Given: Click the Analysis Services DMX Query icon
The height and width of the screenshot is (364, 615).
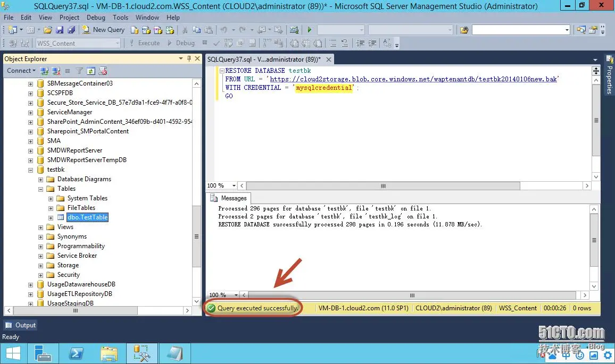Looking at the screenshot, I should pos(157,30).
